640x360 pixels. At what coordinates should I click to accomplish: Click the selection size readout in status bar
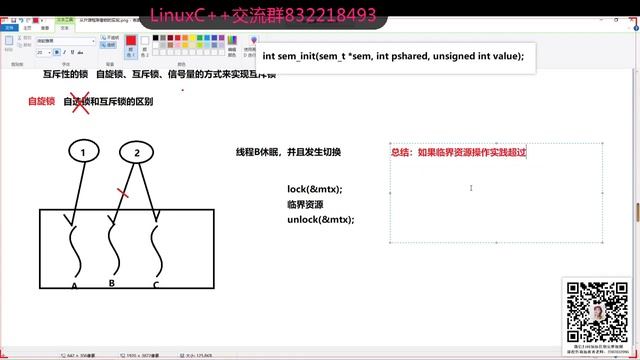(78, 356)
